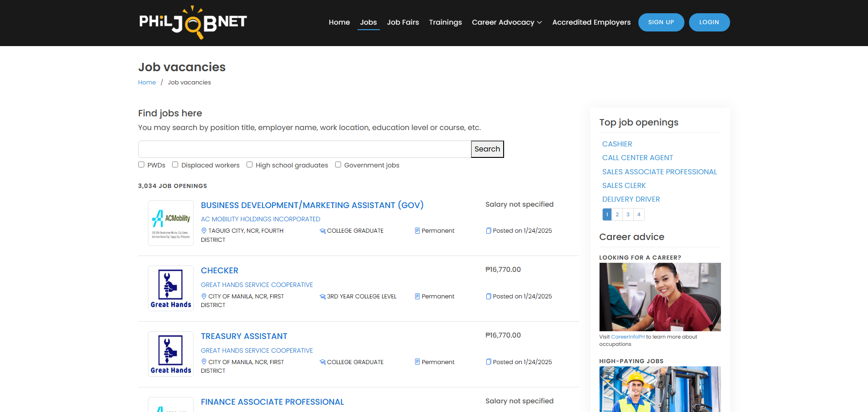The image size is (868, 412).
Task: Enable the Displaced workers filter
Action: click(x=175, y=165)
